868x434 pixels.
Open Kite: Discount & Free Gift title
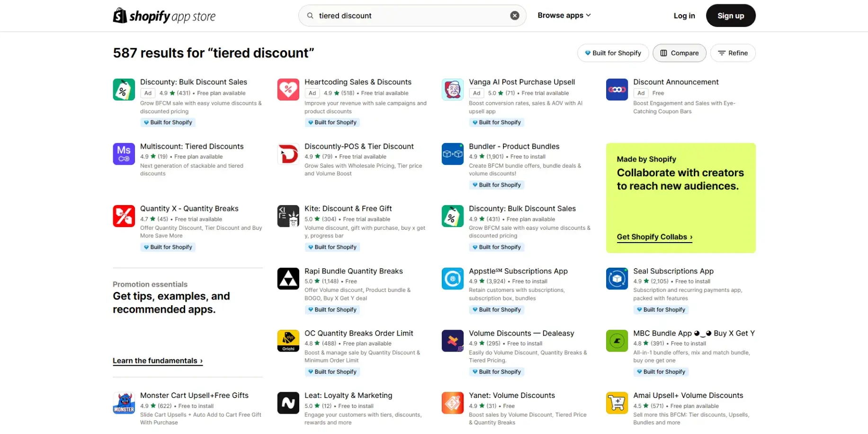[348, 208]
